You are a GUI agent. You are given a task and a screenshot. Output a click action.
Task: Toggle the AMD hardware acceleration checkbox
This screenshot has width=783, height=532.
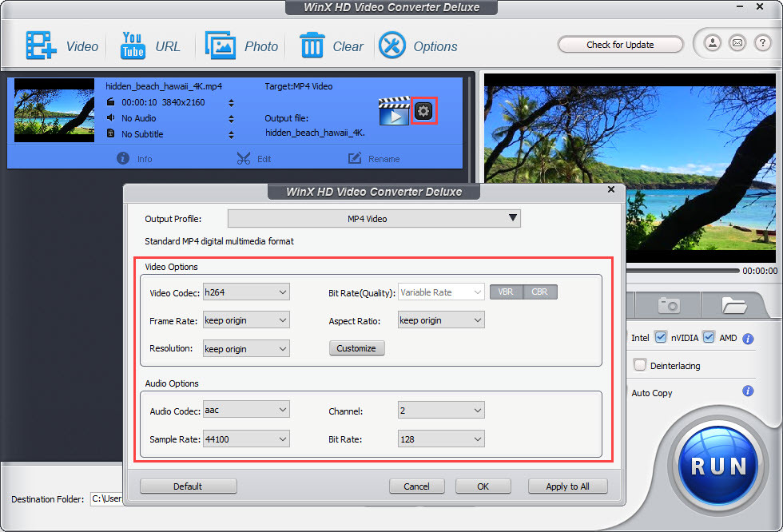(709, 337)
